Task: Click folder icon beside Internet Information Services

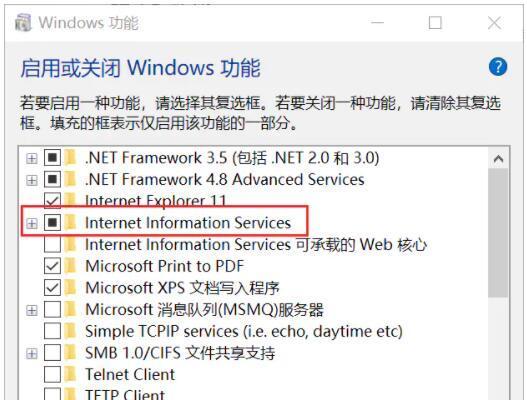Action: (x=71, y=223)
